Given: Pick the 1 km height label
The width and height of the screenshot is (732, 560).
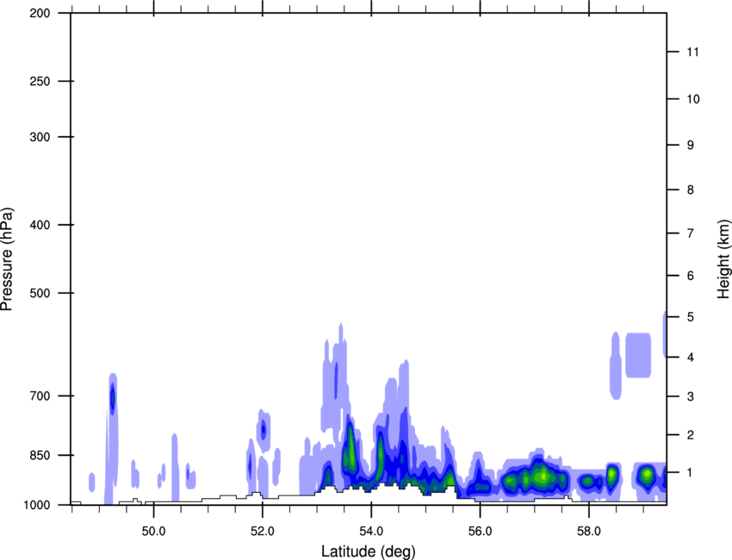Looking at the screenshot, I should [691, 473].
